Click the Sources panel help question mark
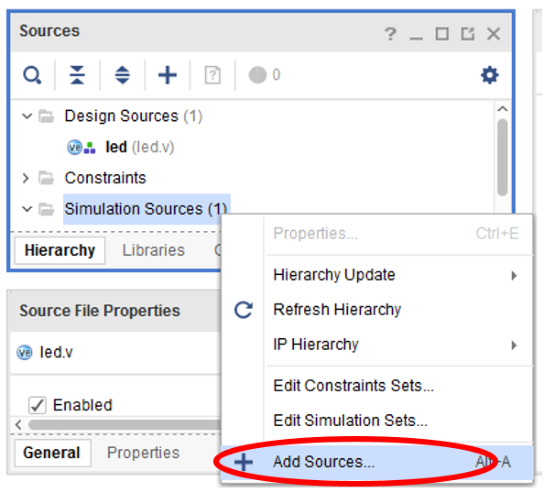This screenshot has height=492, width=546. [390, 34]
